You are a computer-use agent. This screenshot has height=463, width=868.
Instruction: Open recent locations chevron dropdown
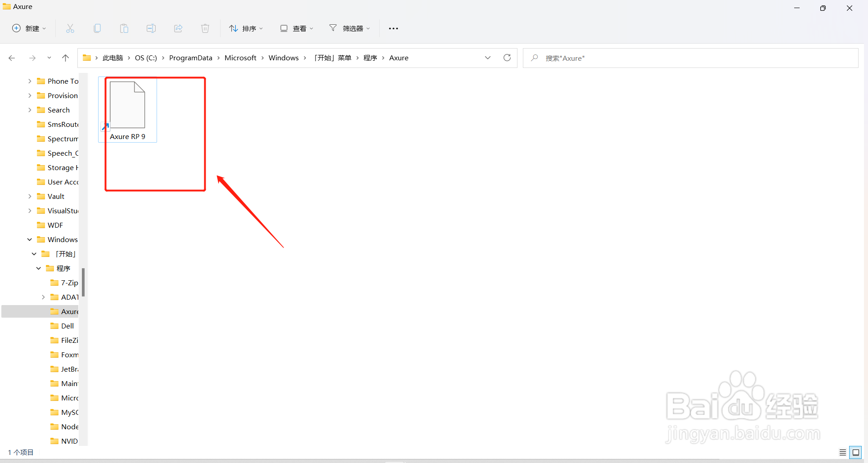point(49,58)
